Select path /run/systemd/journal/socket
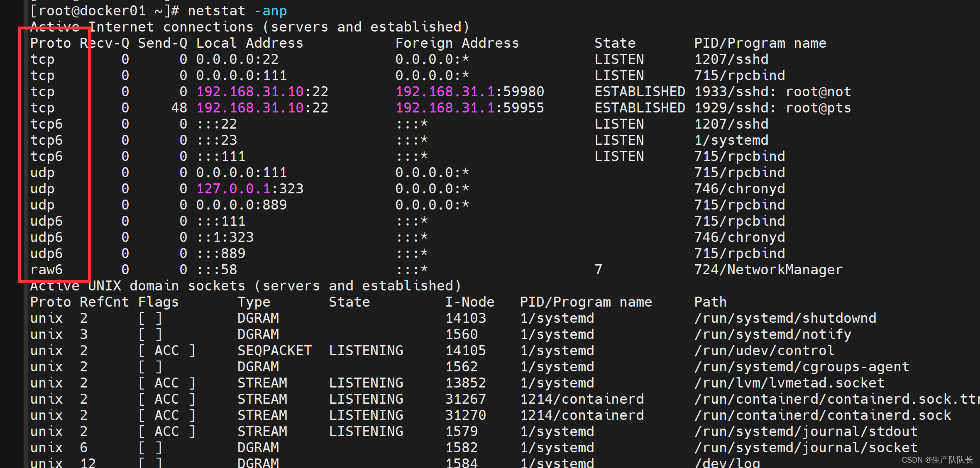Screen dimensions: 980x468 coord(806,448)
